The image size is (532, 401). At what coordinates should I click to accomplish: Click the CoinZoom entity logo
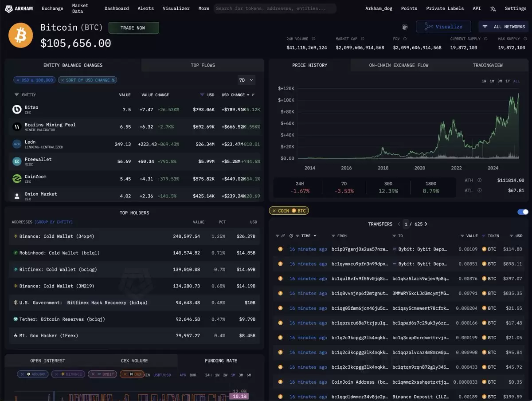(17, 179)
